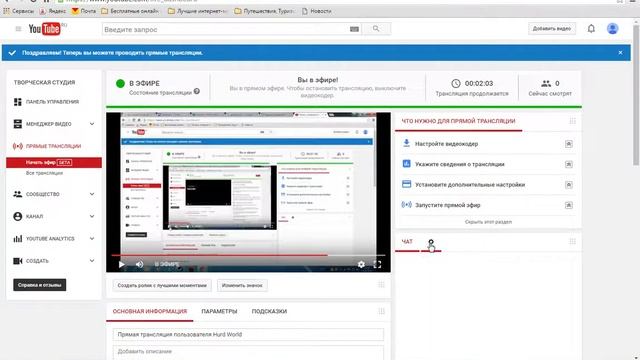Viewport: 640px width, 360px height.
Task: Click the drag handle beside Изменить значок
Action: click(381, 284)
